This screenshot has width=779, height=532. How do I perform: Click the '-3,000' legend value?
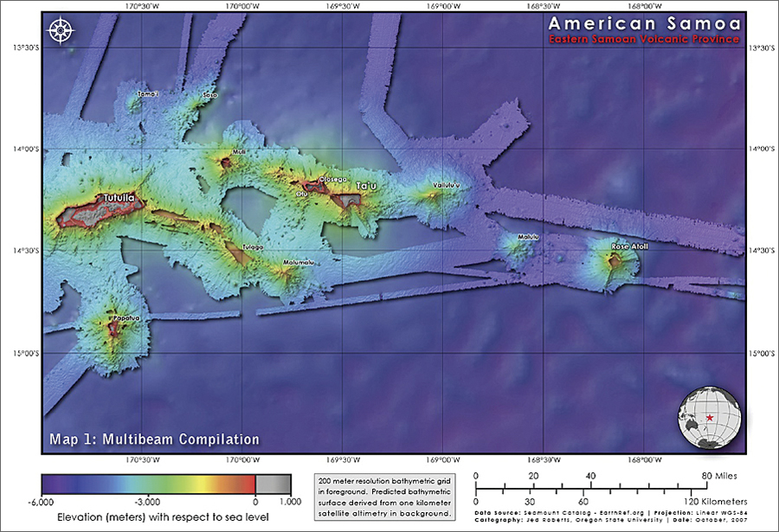tap(147, 502)
